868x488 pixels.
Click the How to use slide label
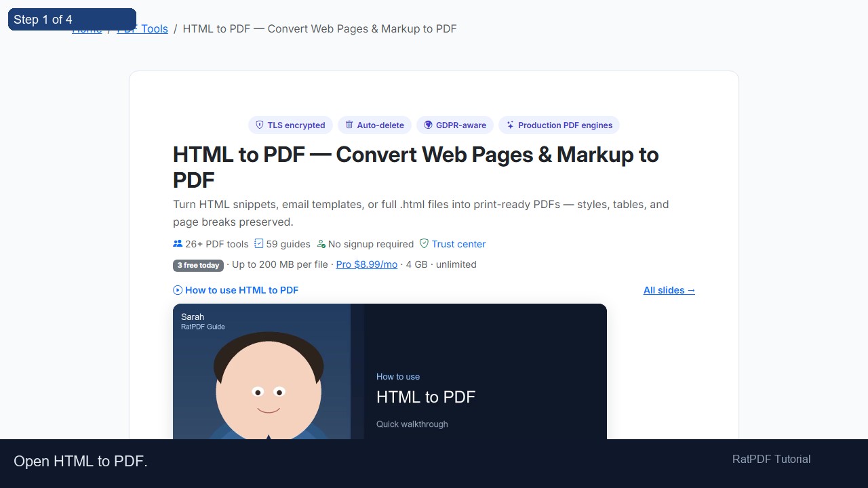click(x=398, y=377)
